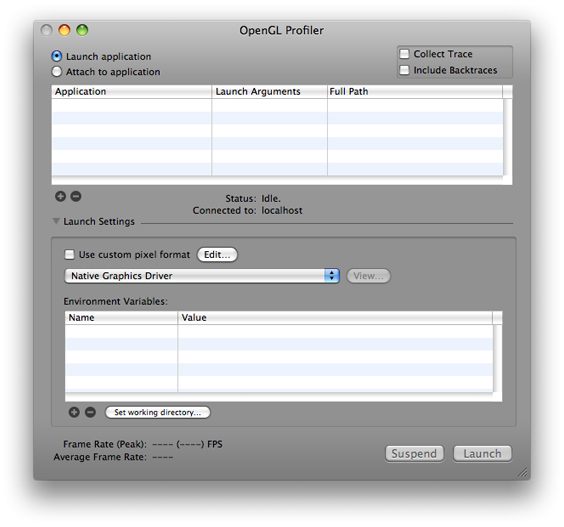Check the Use custom pixel format box
Screen dimensions: 564x527
coord(69,255)
